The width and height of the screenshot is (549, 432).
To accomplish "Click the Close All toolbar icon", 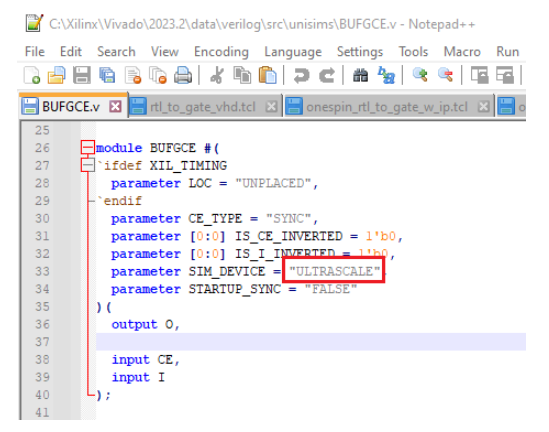I will click(158, 75).
